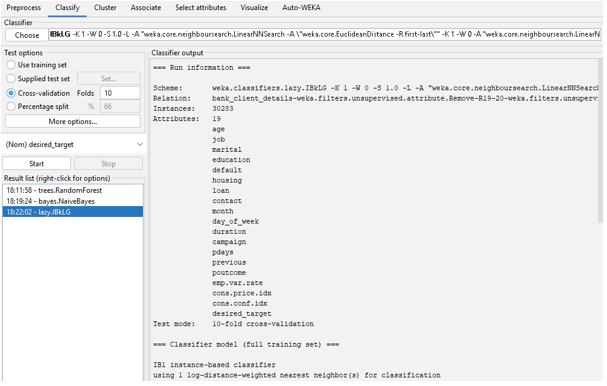Click 'desired_target' in attribute list output
The width and height of the screenshot is (607, 386).
[242, 314]
